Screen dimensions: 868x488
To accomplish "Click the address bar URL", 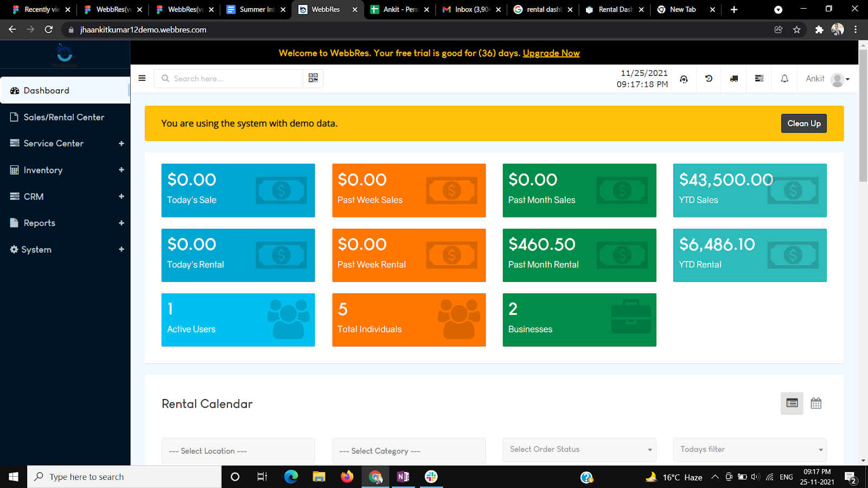I will [143, 30].
